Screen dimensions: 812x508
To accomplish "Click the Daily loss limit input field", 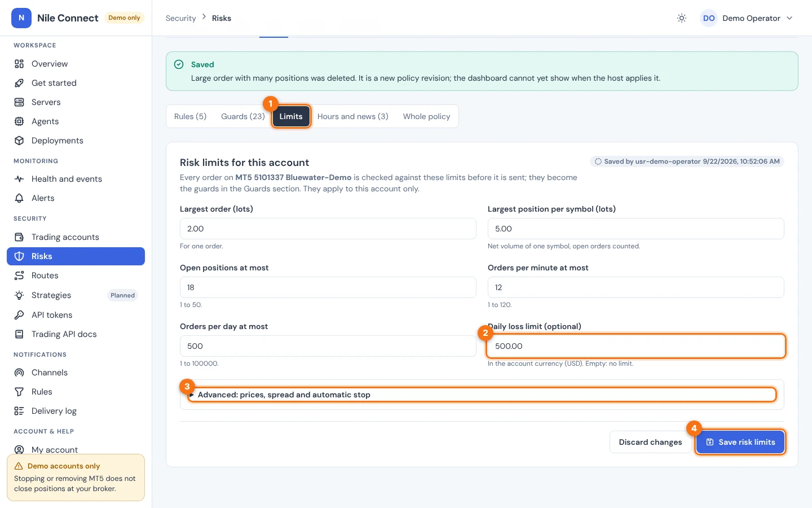I will click(636, 346).
